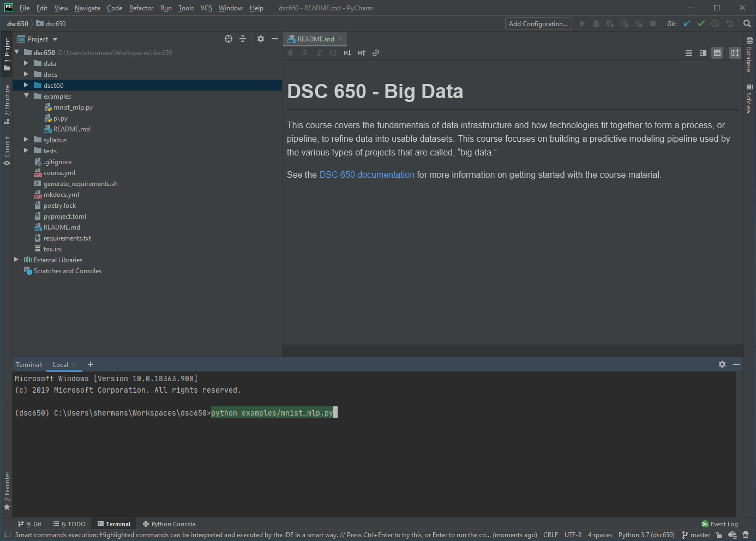The image size is (756, 541).
Task: Collapse the dsc650 project root
Action: tap(16, 52)
